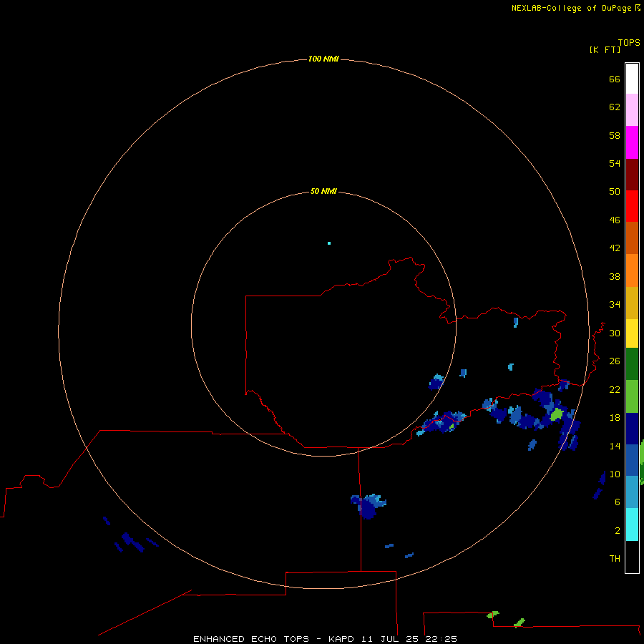Click the KAPD radar site identifier
The image size is (644, 644).
pyautogui.click(x=342, y=639)
